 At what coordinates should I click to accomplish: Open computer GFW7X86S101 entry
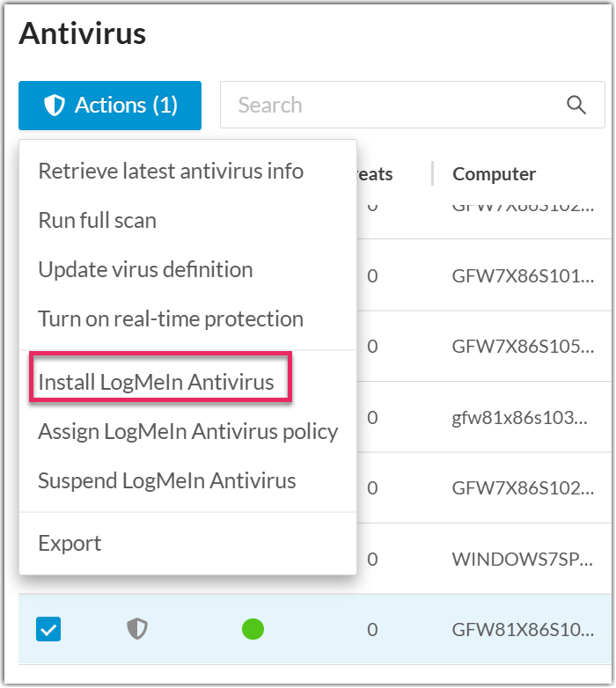tap(522, 275)
